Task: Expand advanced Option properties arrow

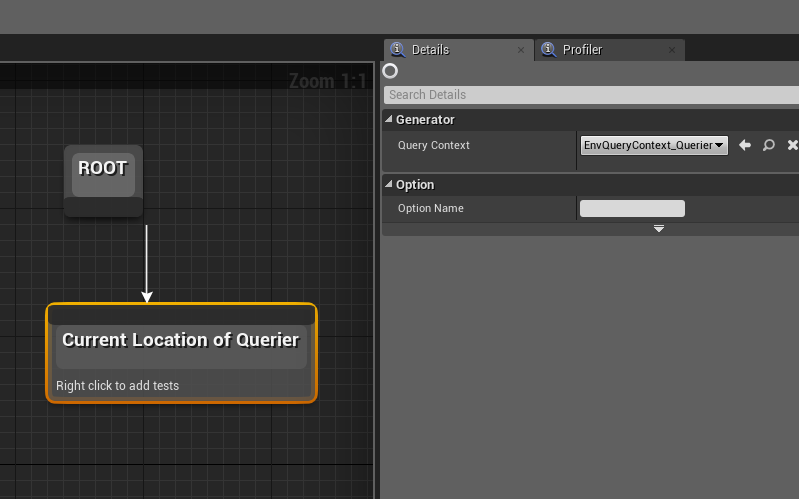Action: pos(659,229)
